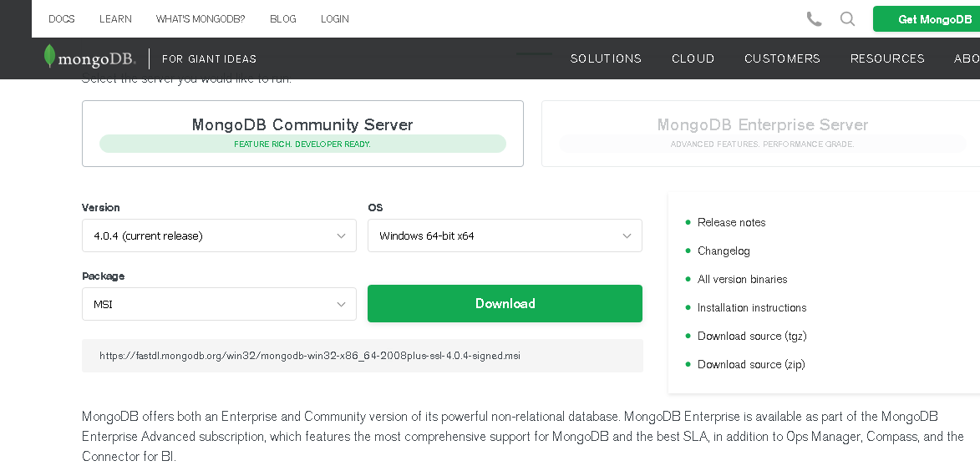Image resolution: width=980 pixels, height=476 pixels.
Task: Expand the Package type dropdown
Action: [219, 304]
